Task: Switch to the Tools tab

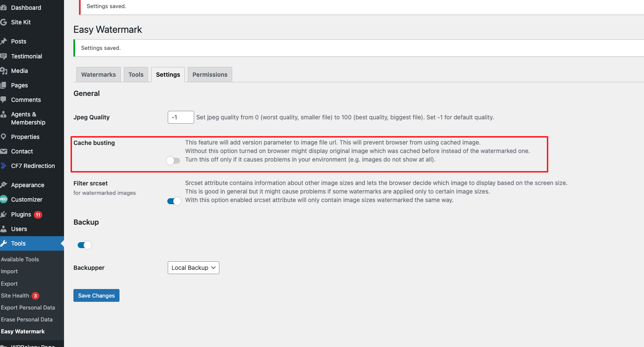Action: click(136, 75)
